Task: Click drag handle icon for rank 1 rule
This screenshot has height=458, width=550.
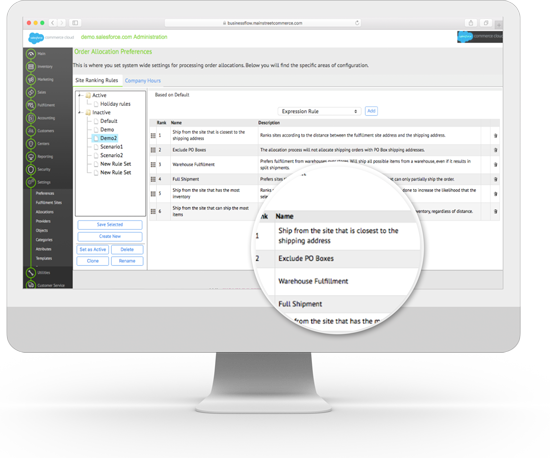Action: pos(153,135)
